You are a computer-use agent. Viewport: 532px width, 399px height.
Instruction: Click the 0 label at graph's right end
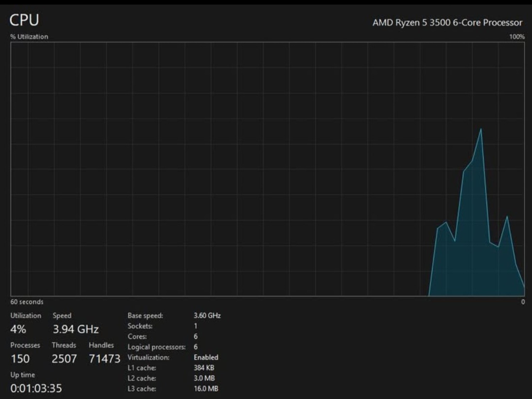523,302
